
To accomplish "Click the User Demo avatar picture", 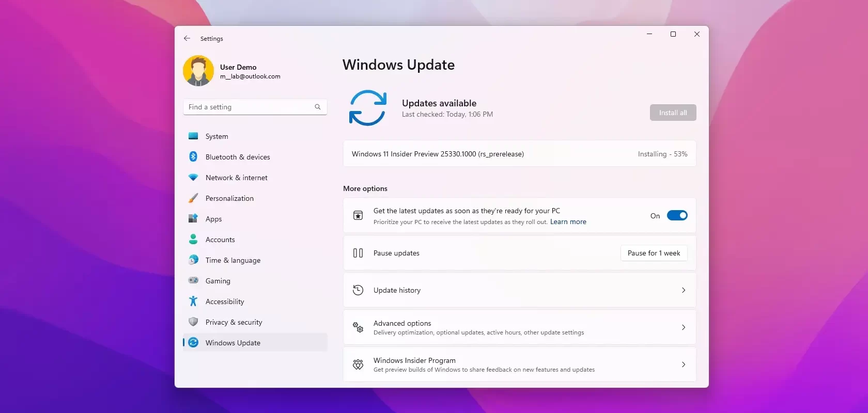I will coord(198,71).
